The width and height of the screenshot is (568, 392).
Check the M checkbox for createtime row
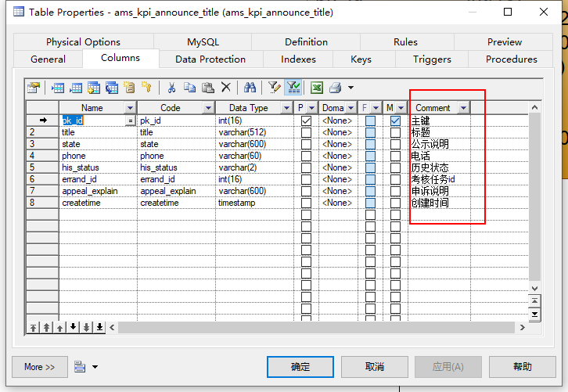pos(395,203)
